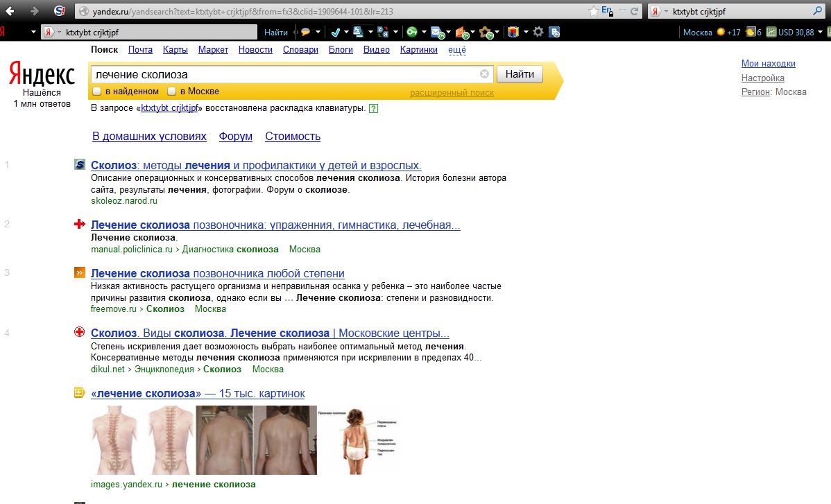Viewport: 831px width, 504px height.
Task: Open Маркет service link
Action: [x=213, y=50]
